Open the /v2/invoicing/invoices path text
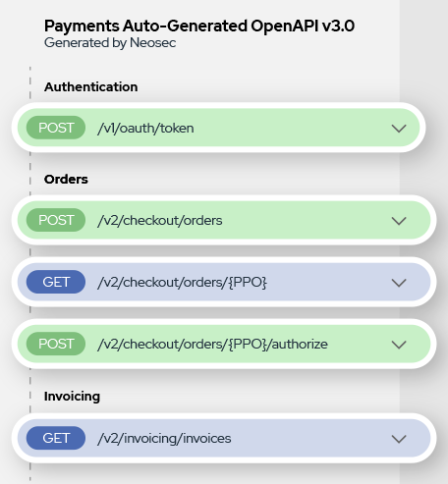This screenshot has height=484, width=448. point(164,438)
